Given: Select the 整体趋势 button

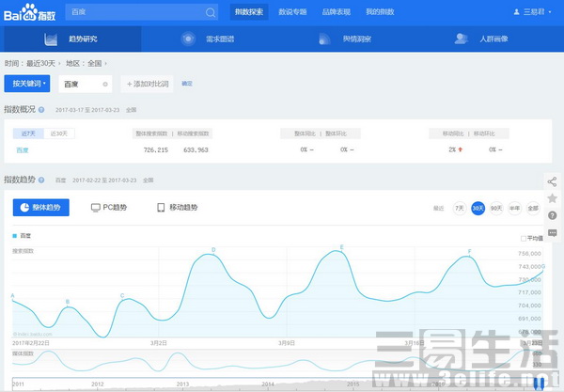Looking at the screenshot, I should click(41, 208).
